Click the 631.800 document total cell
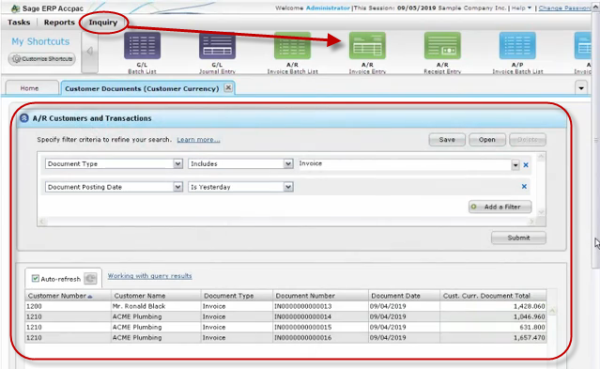 (493, 327)
